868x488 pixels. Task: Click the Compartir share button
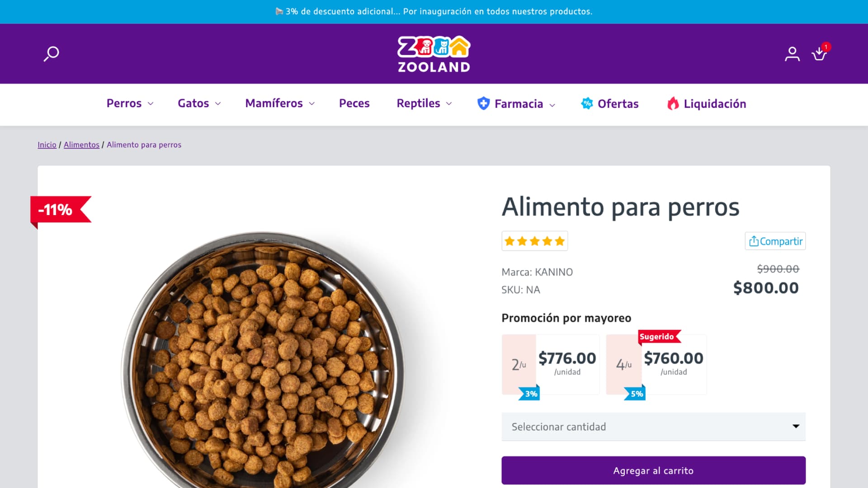[775, 241]
